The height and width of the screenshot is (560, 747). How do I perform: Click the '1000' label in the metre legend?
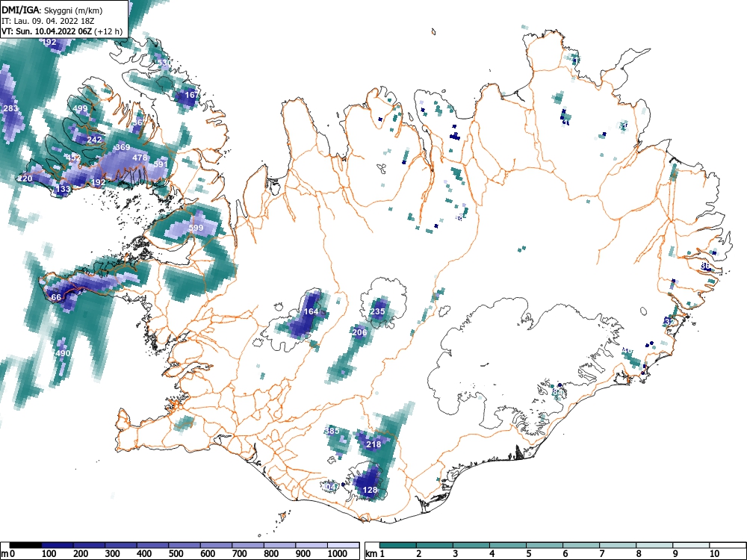[x=338, y=554]
